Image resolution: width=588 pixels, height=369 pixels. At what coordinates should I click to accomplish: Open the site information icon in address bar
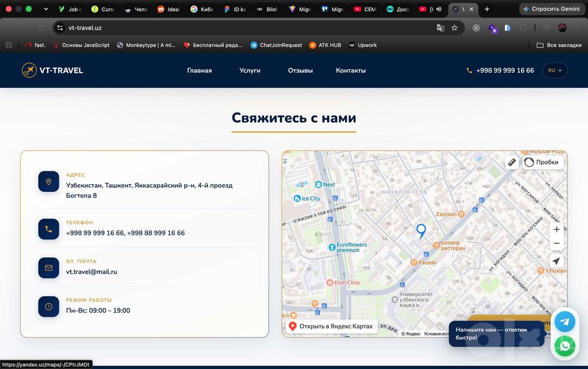[x=60, y=28]
